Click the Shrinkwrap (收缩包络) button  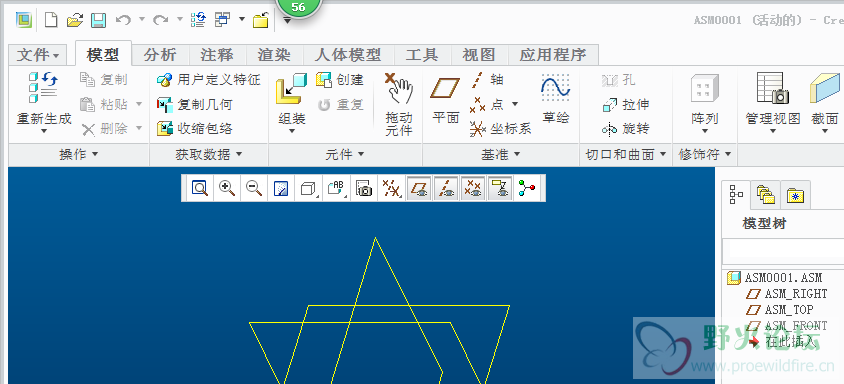click(195, 129)
